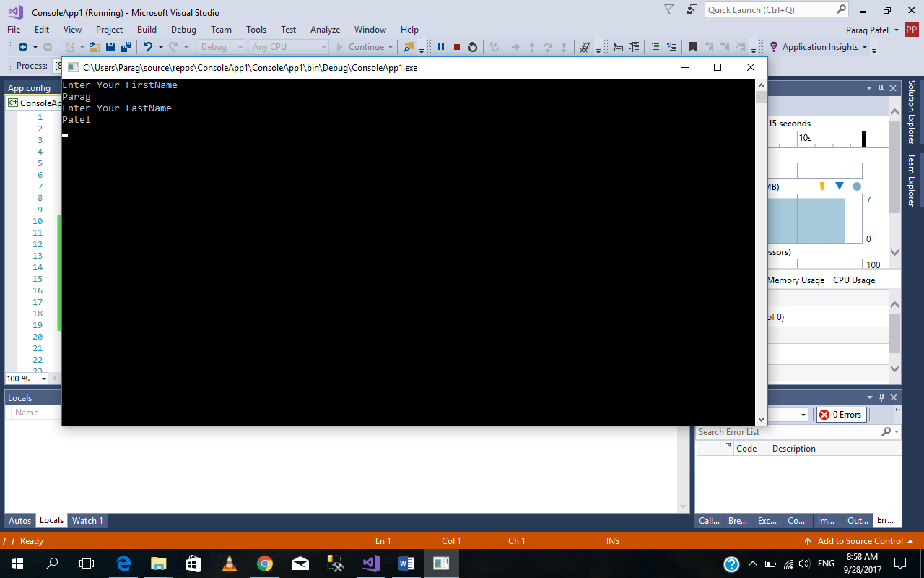
Task: Open the Continue button dropdown arrow
Action: 391,47
